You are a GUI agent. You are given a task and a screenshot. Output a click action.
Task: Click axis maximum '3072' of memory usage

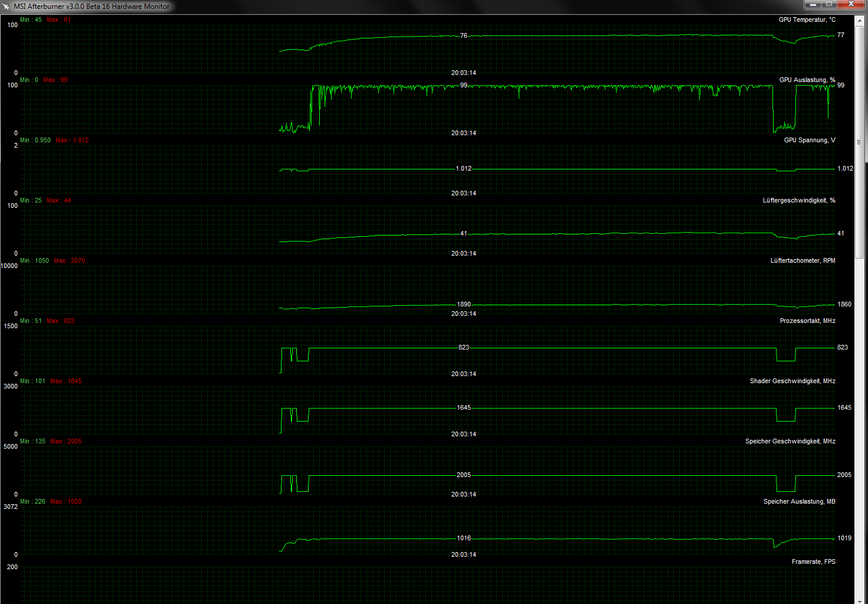click(11, 507)
